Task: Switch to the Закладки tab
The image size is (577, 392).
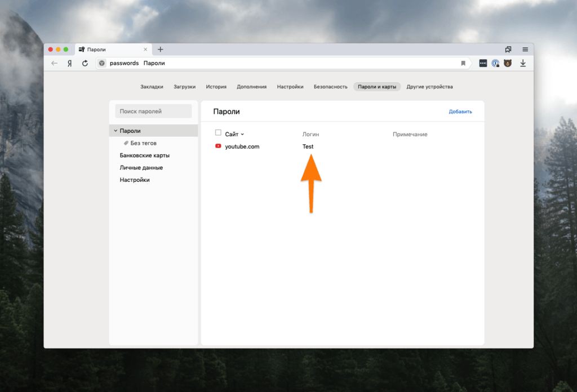Action: click(152, 87)
